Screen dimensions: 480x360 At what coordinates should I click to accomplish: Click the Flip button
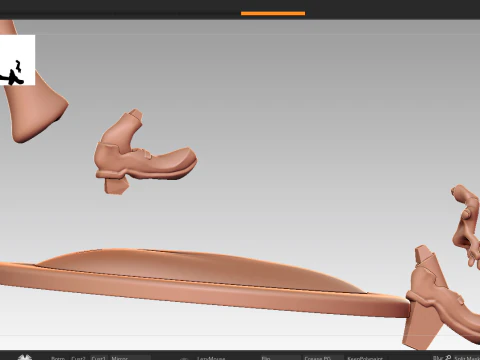(279, 358)
